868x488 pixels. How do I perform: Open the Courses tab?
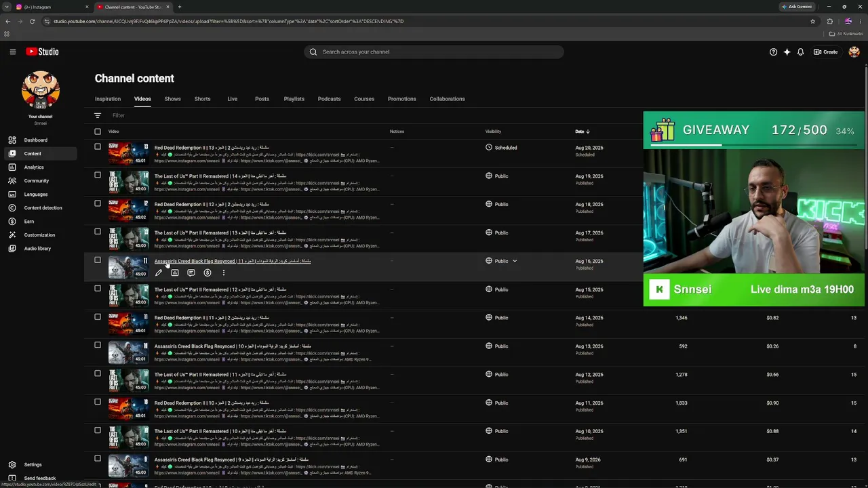coord(364,99)
